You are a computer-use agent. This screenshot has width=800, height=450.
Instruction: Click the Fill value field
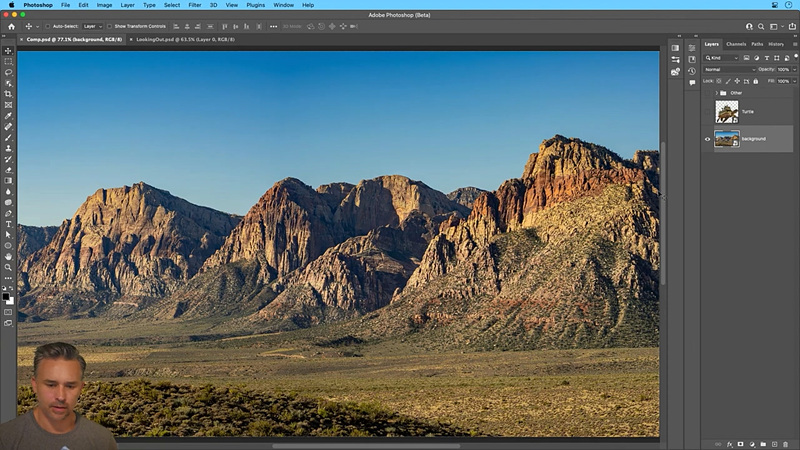784,81
